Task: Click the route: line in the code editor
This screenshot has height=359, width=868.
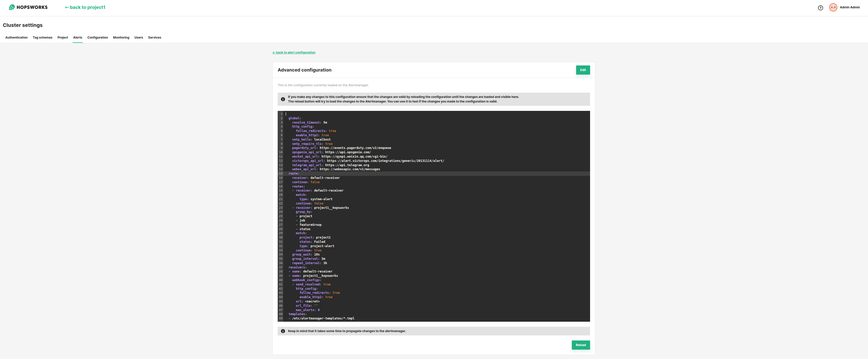Action: tap(294, 174)
